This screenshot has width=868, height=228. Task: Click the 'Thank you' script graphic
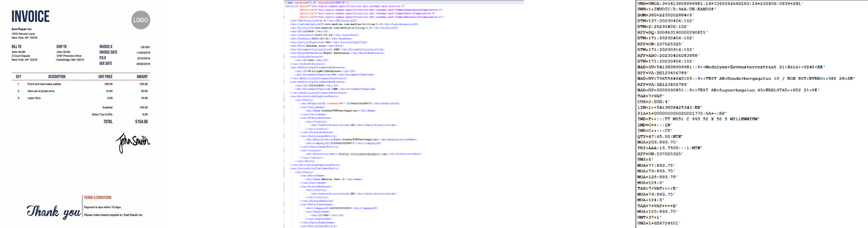coord(54,212)
